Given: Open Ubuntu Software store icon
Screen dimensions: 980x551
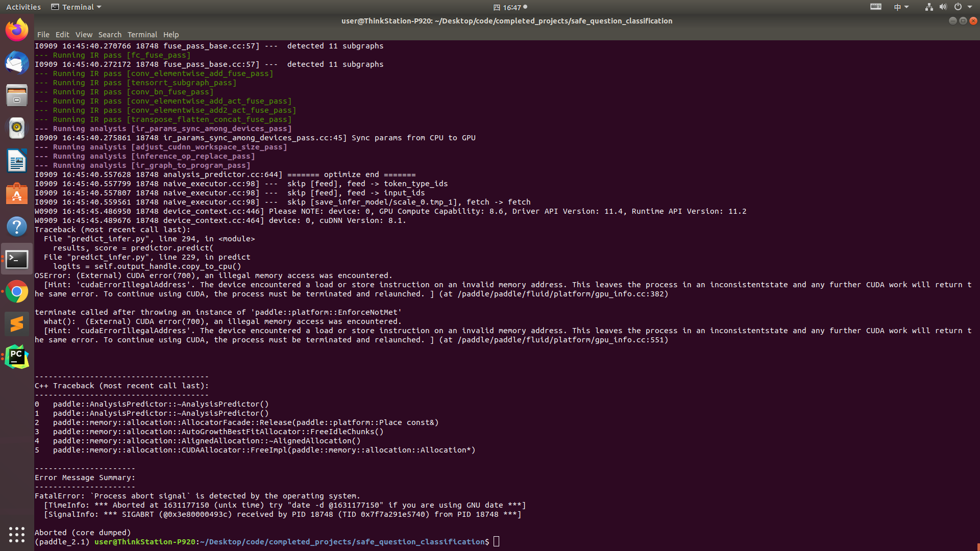Looking at the screenshot, I should point(17,194).
